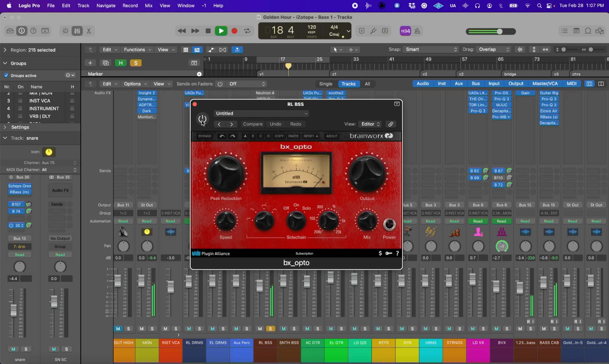This screenshot has width=609, height=364.
Task: Click the red Record button
Action: (234, 31)
